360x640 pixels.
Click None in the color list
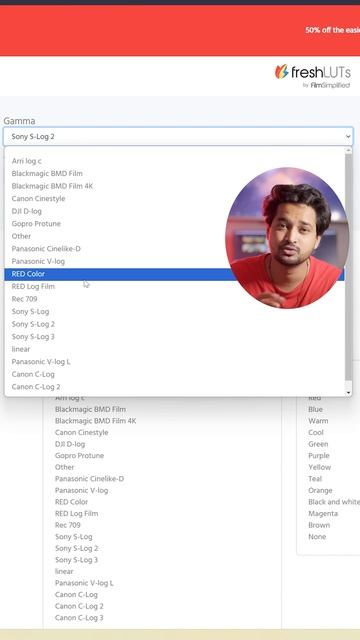tap(317, 537)
